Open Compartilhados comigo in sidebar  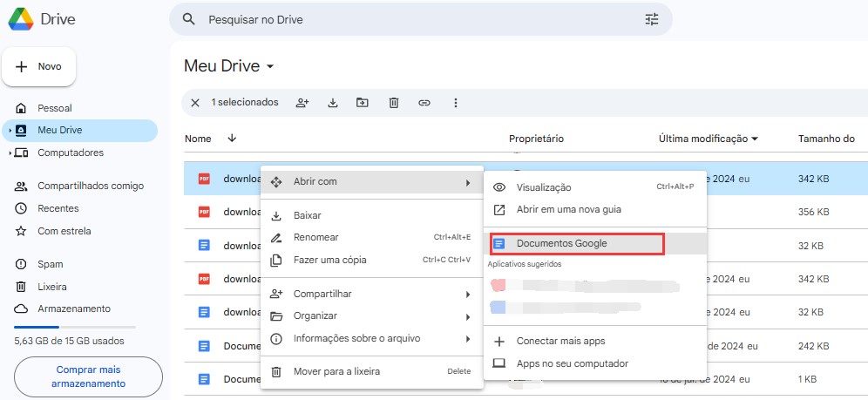pyautogui.click(x=79, y=186)
